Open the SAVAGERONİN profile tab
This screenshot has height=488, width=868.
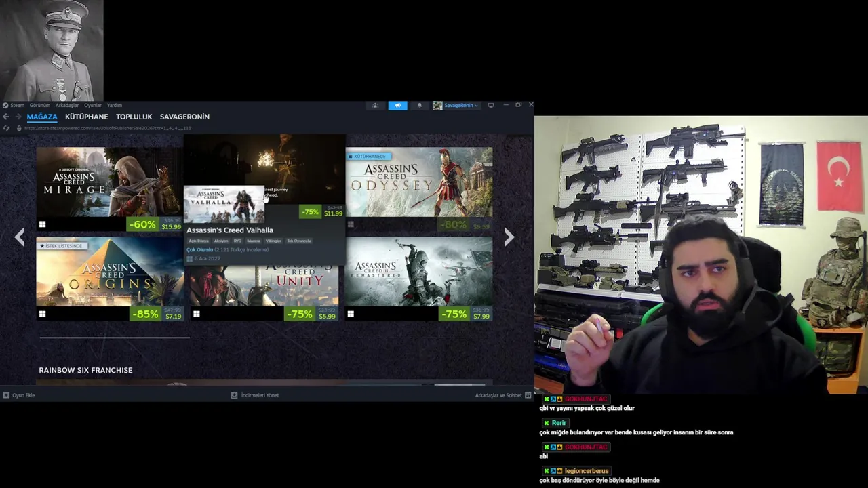[x=184, y=117]
